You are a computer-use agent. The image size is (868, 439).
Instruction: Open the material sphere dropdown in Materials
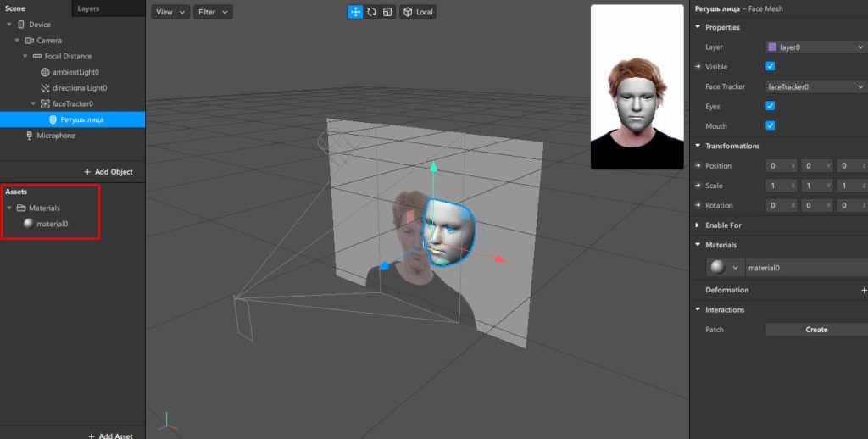point(726,268)
